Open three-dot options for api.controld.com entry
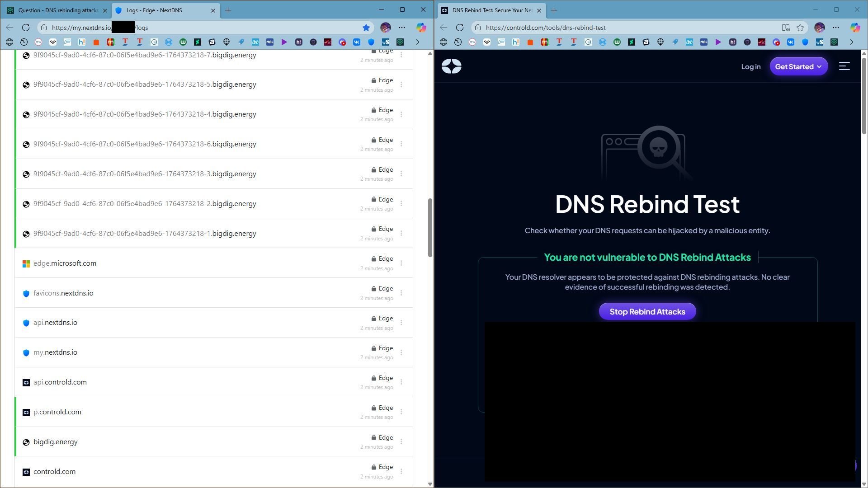The width and height of the screenshot is (868, 488). coord(401,382)
